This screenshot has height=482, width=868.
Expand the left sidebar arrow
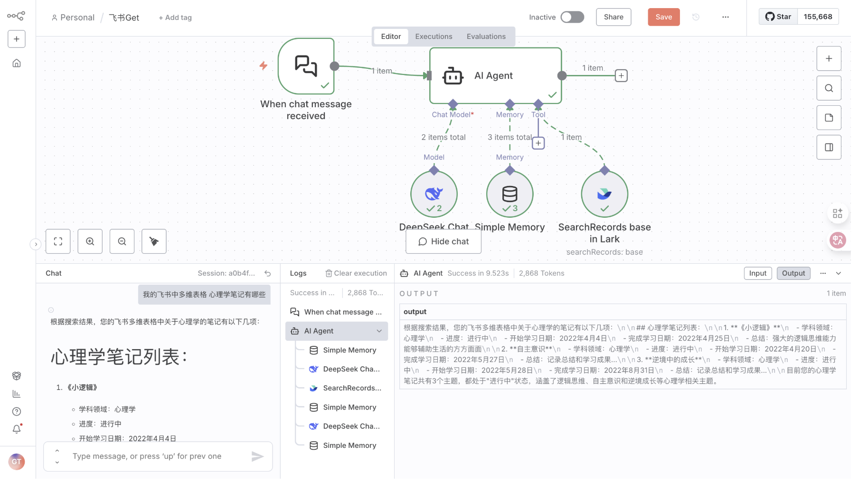pos(36,244)
